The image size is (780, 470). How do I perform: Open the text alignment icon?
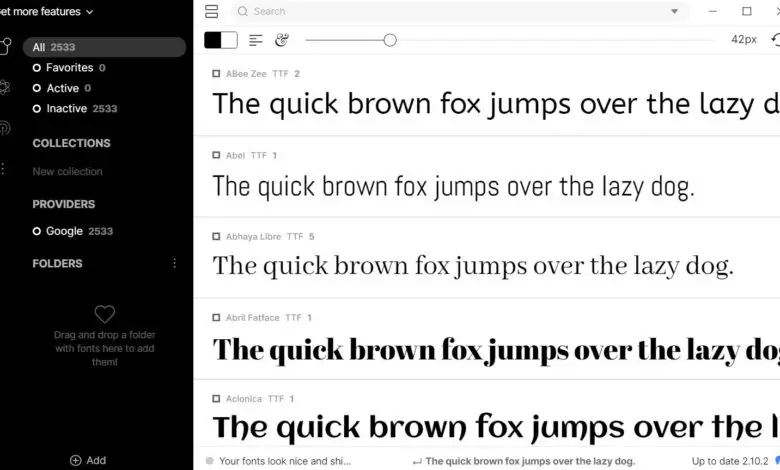(256, 40)
